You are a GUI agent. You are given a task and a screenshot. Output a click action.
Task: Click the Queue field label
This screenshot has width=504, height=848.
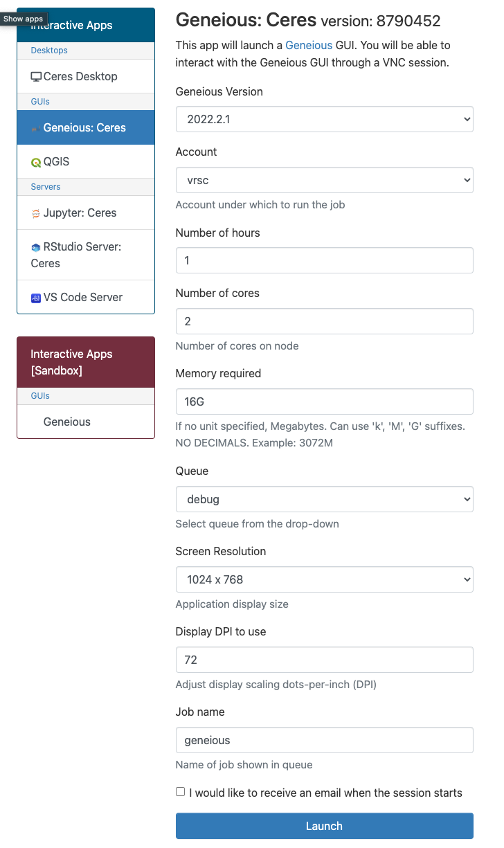coord(192,471)
